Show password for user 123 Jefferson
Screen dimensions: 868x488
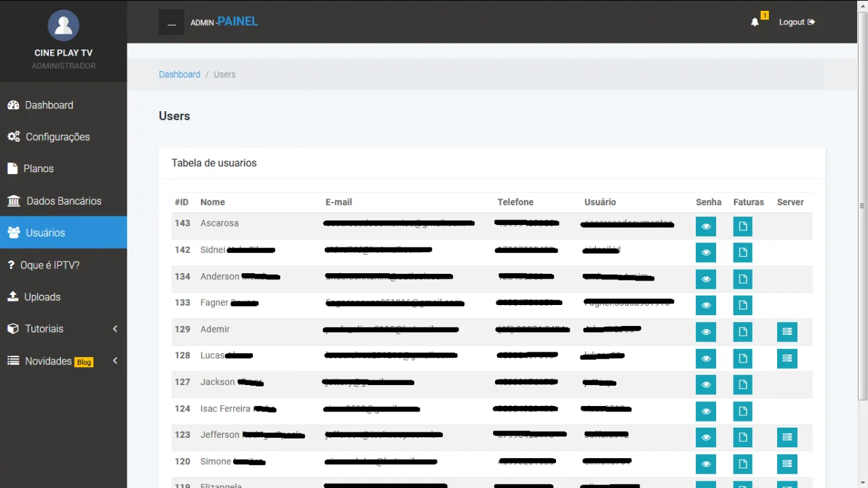tap(706, 438)
